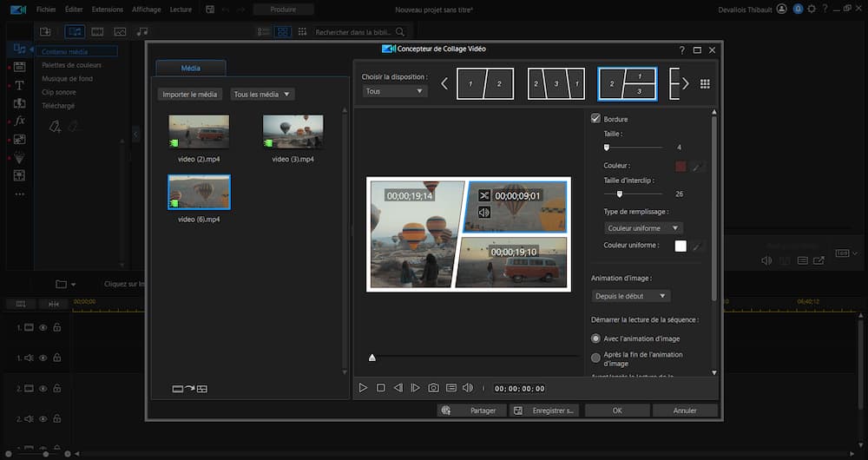Adjust the Taille d'interclip slider

click(620, 194)
